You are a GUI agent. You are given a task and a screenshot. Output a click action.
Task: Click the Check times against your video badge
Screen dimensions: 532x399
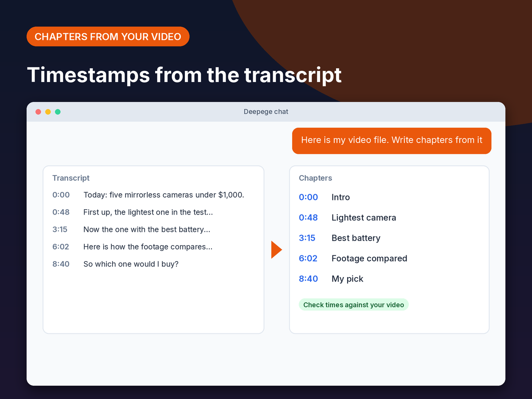pos(354,305)
